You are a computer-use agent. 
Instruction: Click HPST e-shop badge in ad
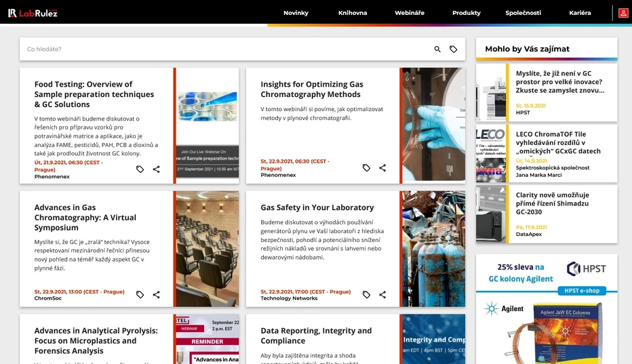(x=582, y=291)
